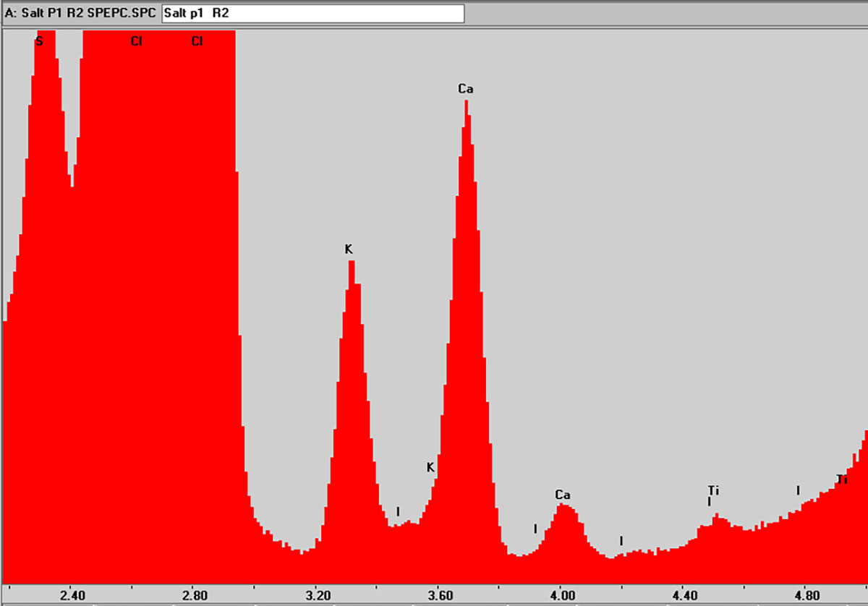Select the K label above the potassium peak
The width and height of the screenshot is (868, 606).
coord(349,249)
